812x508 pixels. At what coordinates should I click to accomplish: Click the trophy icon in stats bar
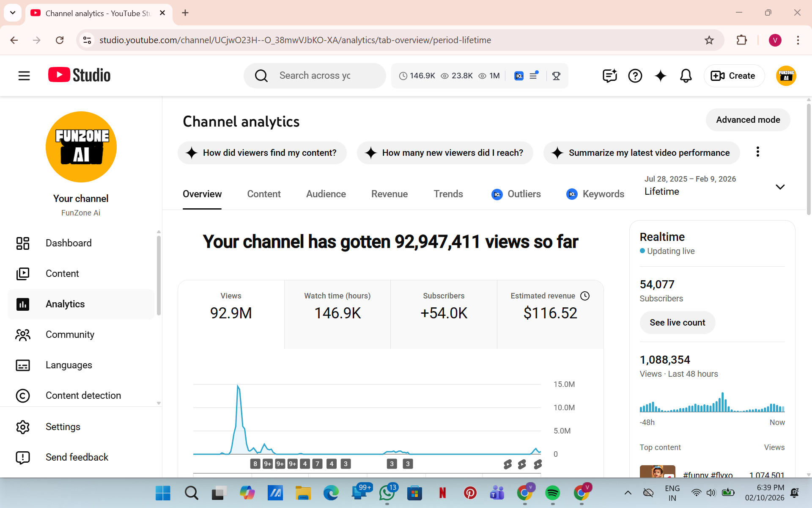click(556, 76)
